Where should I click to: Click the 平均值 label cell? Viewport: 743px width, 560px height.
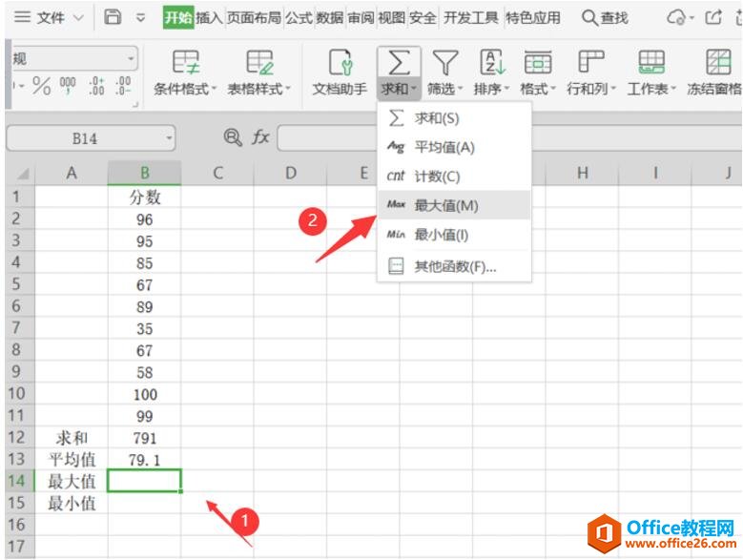click(x=72, y=459)
